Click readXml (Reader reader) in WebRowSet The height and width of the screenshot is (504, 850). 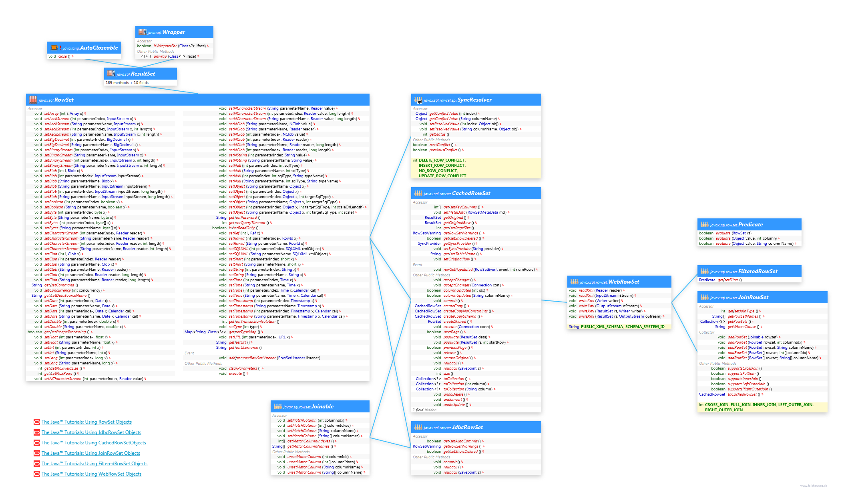(x=600, y=290)
